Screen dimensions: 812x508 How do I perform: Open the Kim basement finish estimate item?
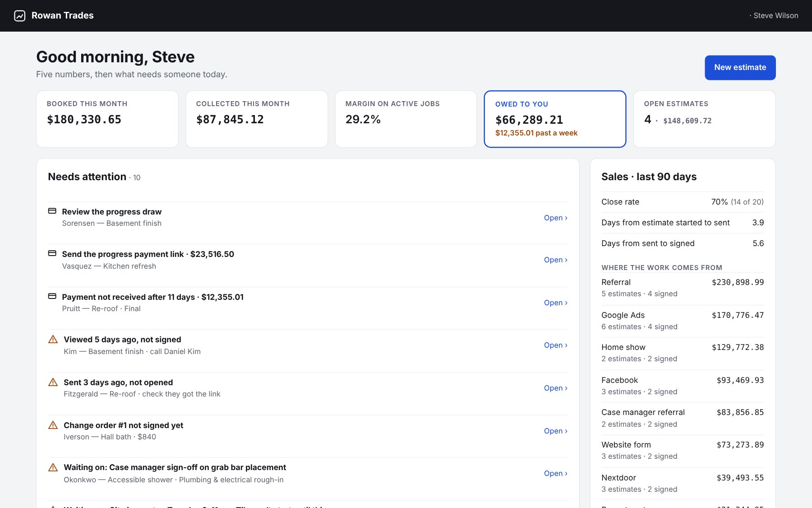(555, 345)
